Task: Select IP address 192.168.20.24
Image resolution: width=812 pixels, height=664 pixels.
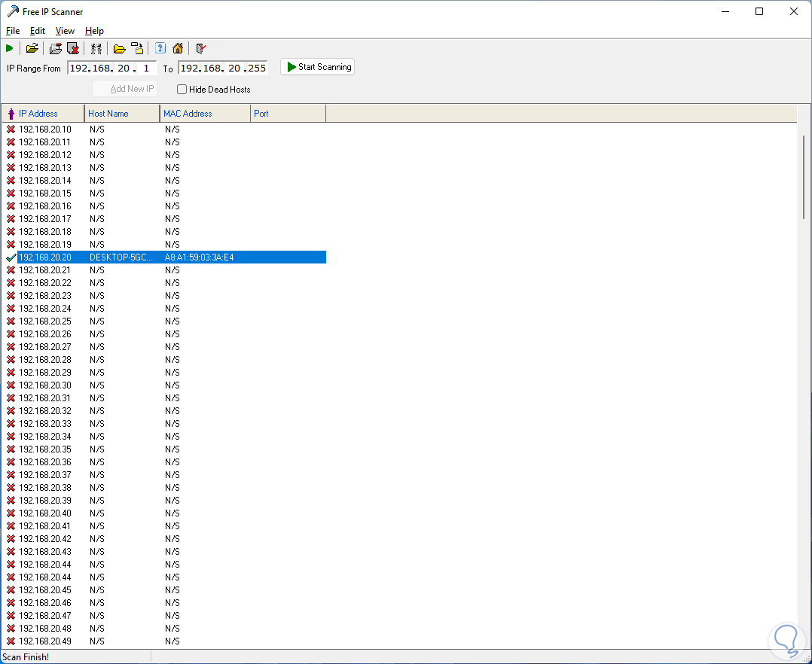Action: click(44, 309)
